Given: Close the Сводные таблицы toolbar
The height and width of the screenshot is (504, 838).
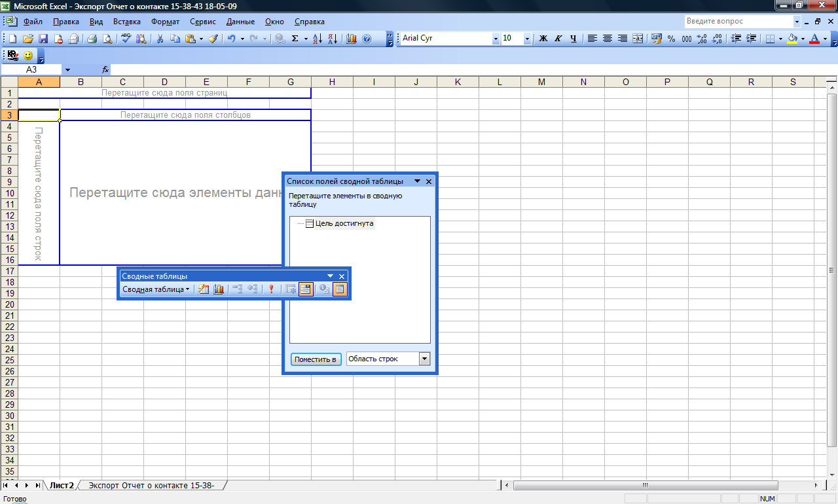Looking at the screenshot, I should click(342, 276).
